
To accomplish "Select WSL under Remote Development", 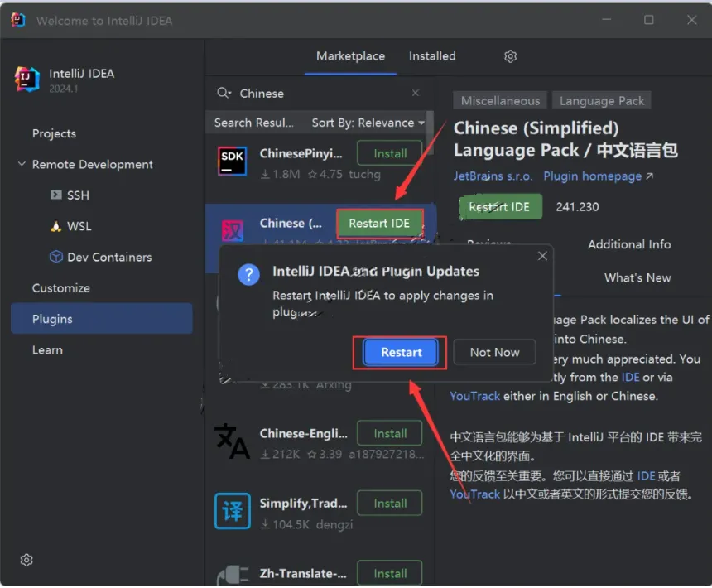I will 79,226.
